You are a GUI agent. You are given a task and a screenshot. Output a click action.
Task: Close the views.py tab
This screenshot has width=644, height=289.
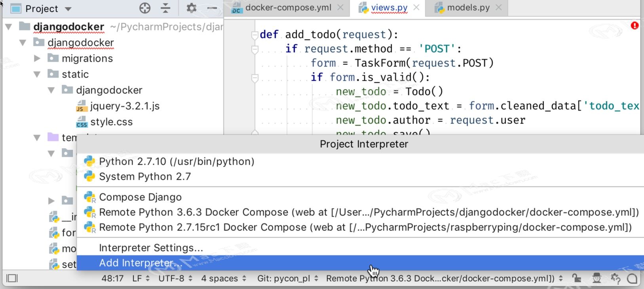(416, 8)
